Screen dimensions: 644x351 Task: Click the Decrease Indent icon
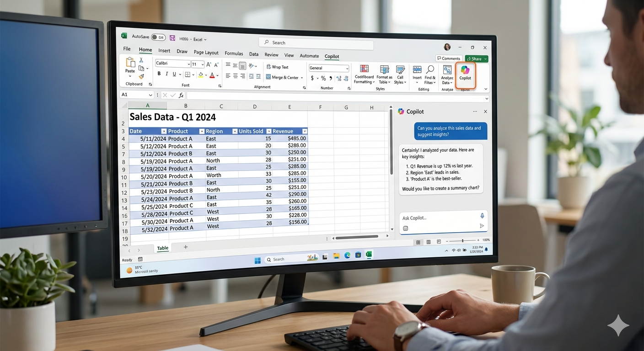[x=251, y=76]
